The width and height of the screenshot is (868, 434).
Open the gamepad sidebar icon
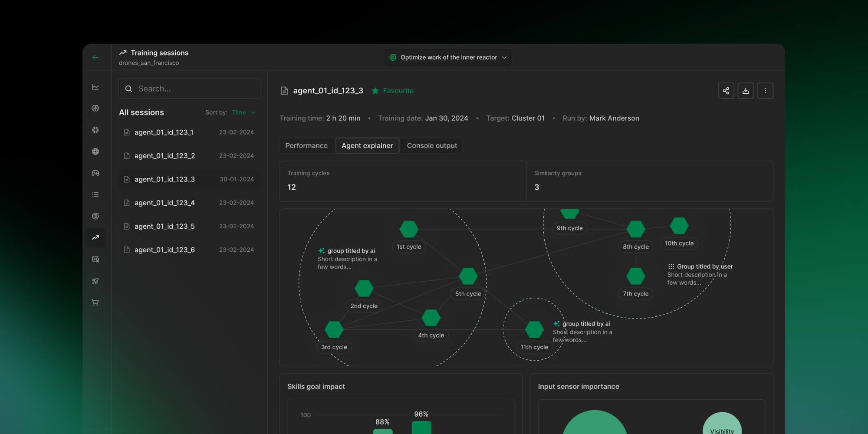coord(95,173)
